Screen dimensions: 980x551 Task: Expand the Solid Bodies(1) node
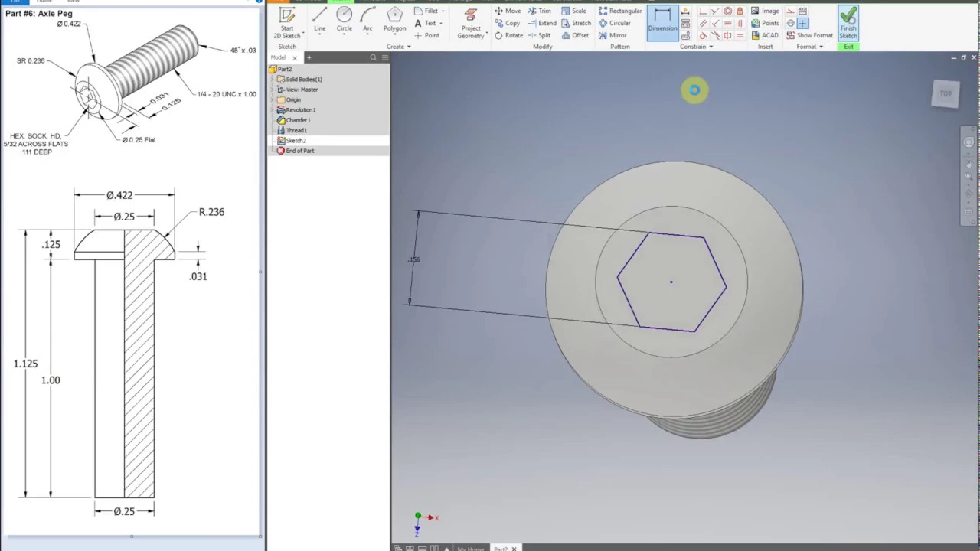273,80
